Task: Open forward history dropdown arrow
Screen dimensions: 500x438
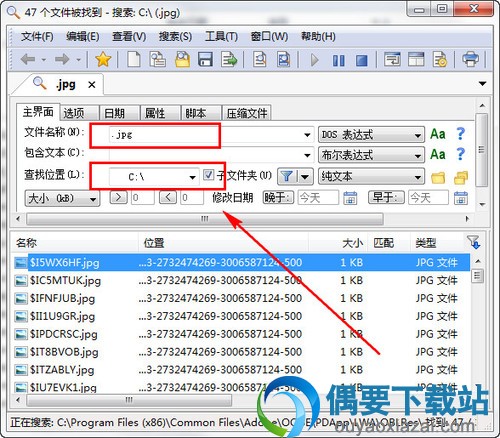Action: pos(78,60)
